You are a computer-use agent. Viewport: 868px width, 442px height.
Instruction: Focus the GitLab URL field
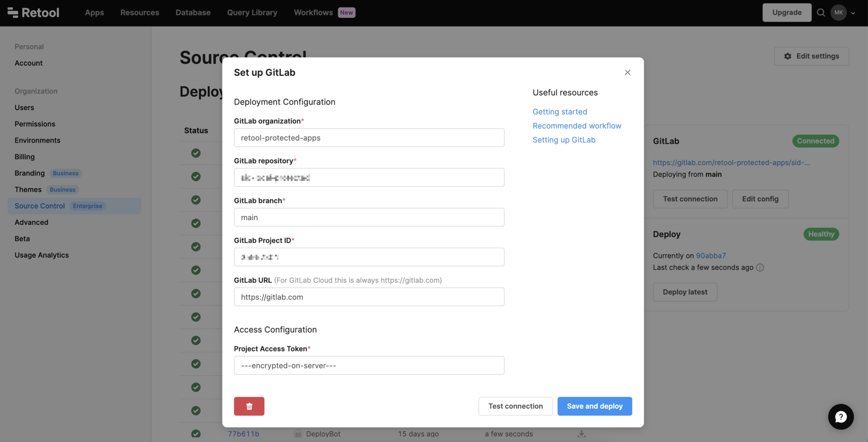coord(369,297)
